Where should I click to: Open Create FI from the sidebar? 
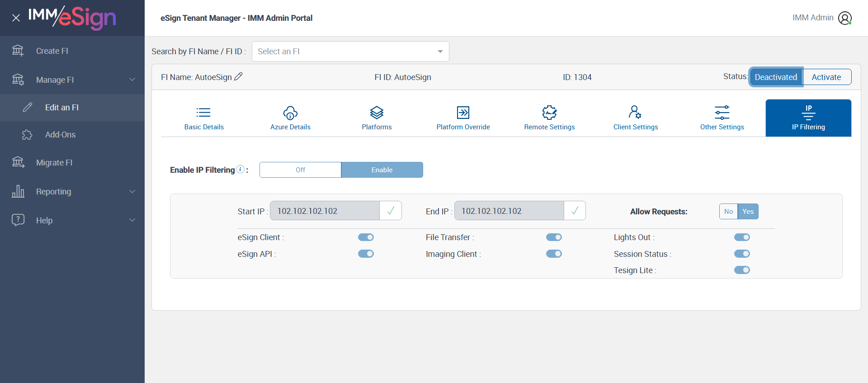click(x=52, y=51)
